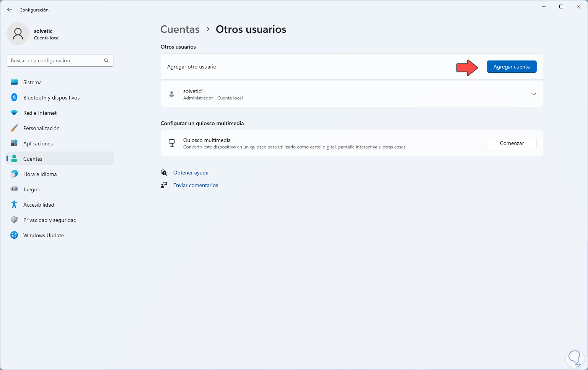Click the Enviar comentarios link
The width and height of the screenshot is (588, 370).
[195, 185]
